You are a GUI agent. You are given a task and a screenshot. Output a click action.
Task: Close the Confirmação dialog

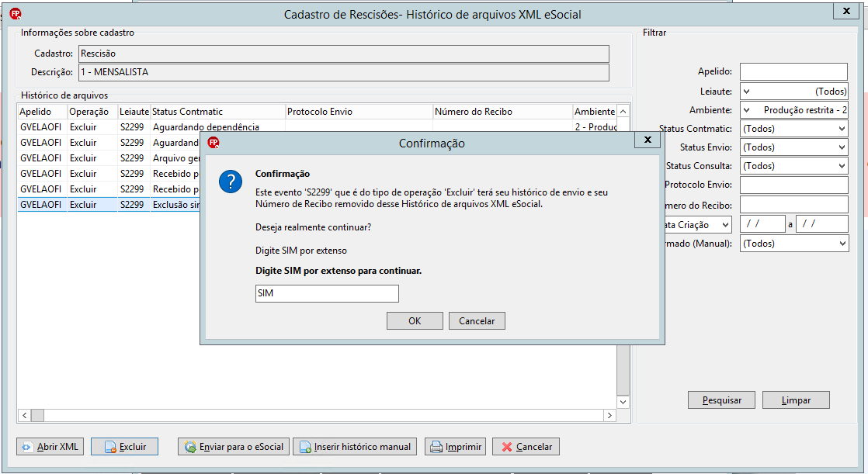click(648, 140)
